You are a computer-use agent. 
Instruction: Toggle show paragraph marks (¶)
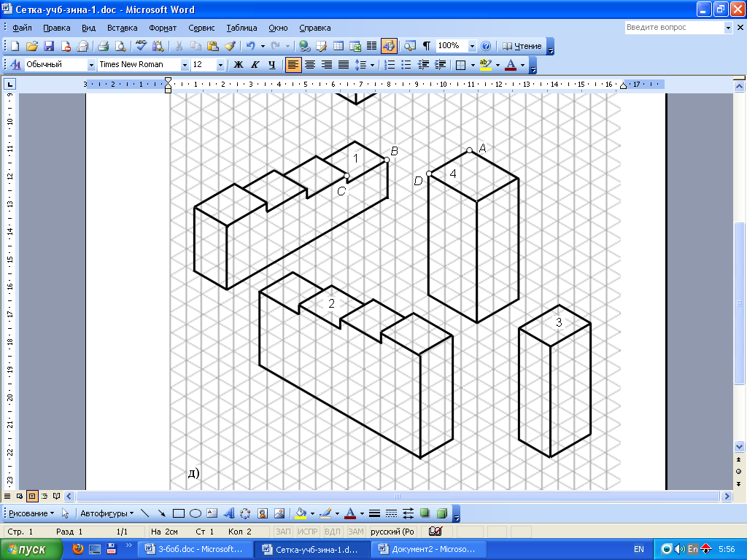tap(427, 46)
